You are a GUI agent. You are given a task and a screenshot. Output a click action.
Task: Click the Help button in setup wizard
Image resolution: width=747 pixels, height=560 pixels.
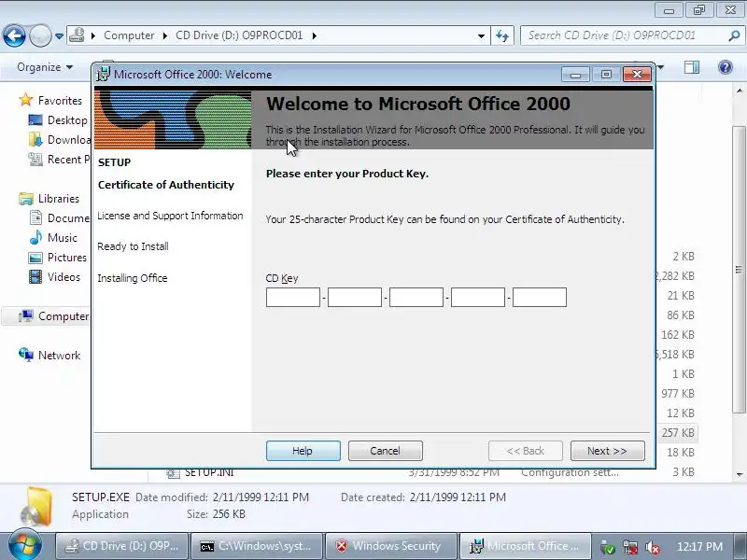point(303,451)
